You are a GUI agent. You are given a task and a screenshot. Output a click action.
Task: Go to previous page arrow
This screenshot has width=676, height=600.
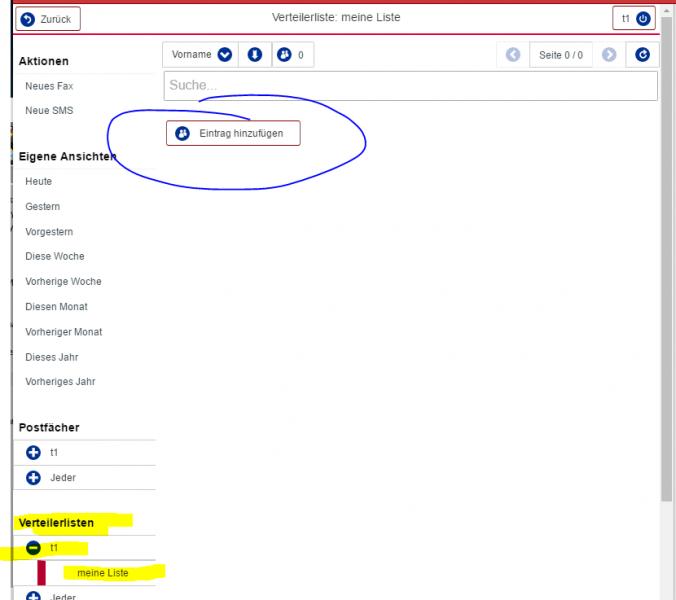[x=513, y=55]
